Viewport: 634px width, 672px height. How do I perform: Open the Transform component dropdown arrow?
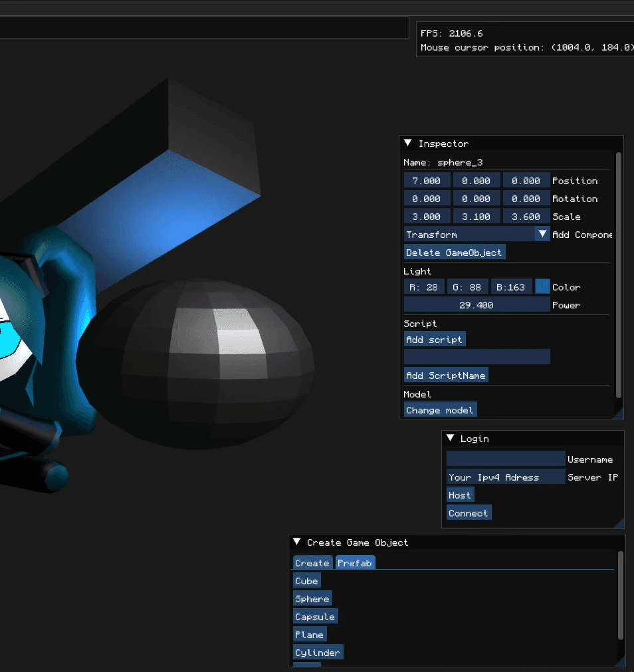click(542, 234)
